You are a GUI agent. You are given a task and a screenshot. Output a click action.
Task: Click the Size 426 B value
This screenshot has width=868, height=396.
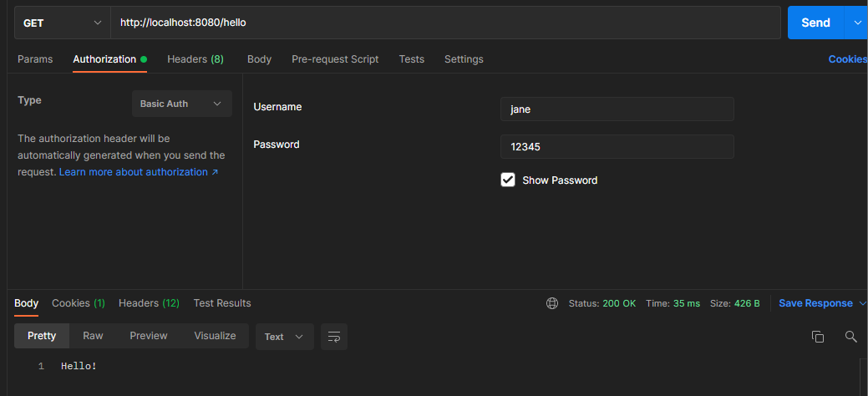pyautogui.click(x=747, y=303)
